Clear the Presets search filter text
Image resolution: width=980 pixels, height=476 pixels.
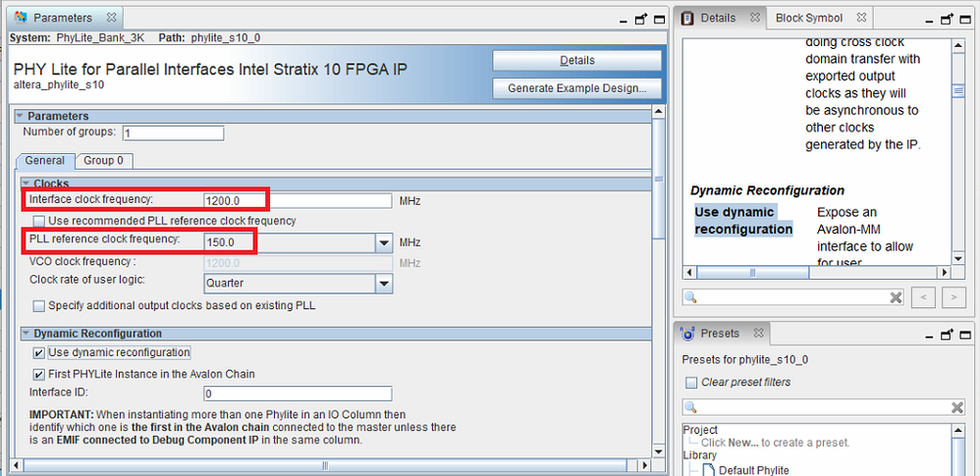pyautogui.click(x=956, y=408)
